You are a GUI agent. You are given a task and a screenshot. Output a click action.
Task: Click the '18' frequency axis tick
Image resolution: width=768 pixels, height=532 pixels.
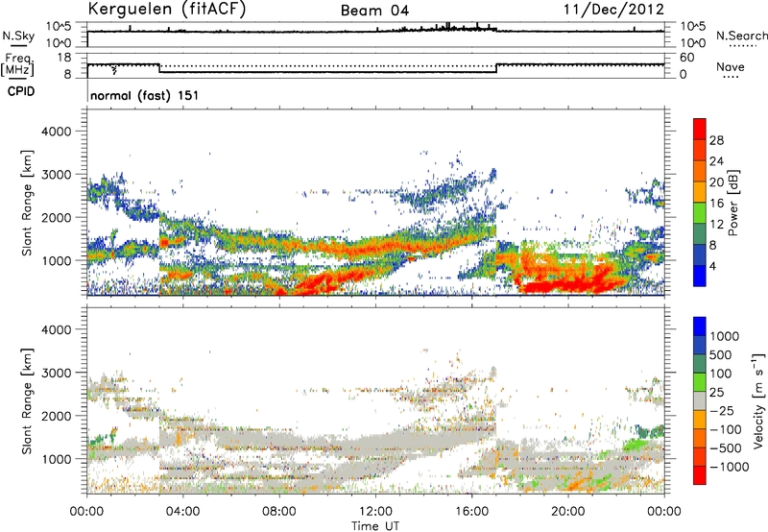click(64, 58)
